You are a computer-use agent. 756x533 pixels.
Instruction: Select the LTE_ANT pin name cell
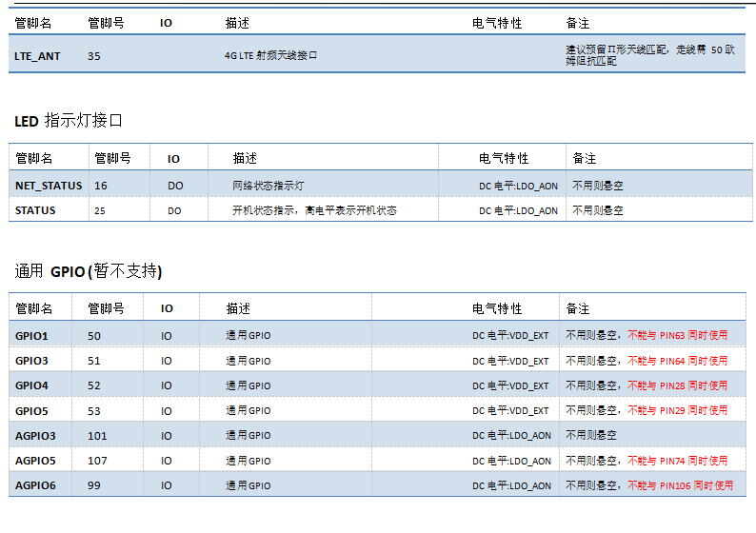37,56
